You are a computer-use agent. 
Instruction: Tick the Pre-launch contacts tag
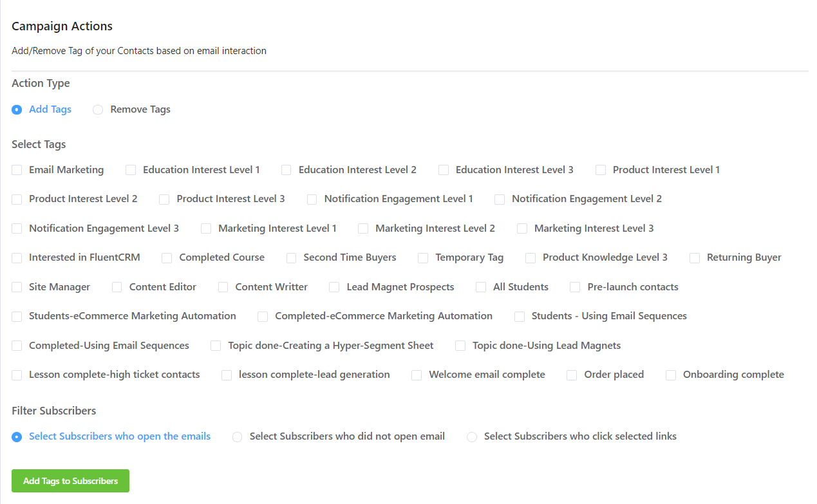point(575,287)
